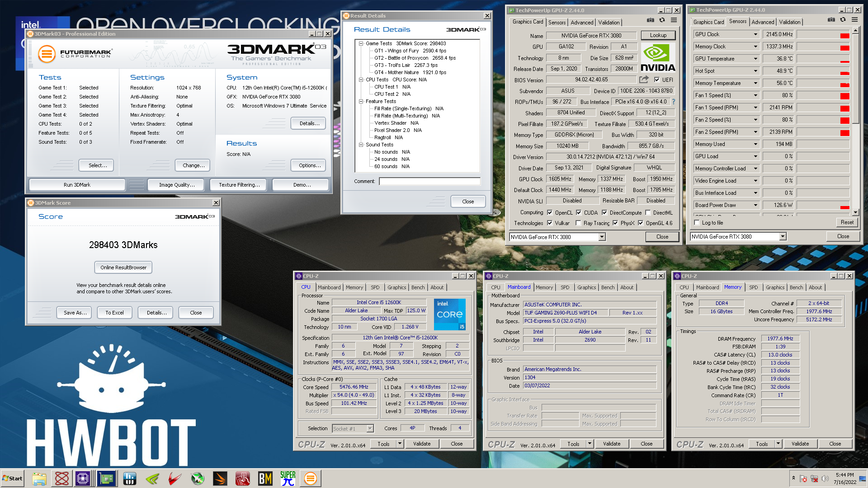Click the GPU-Z Sensors vertical scrollbar
Image resolution: width=868 pixels, height=488 pixels.
pyautogui.click(x=855, y=121)
